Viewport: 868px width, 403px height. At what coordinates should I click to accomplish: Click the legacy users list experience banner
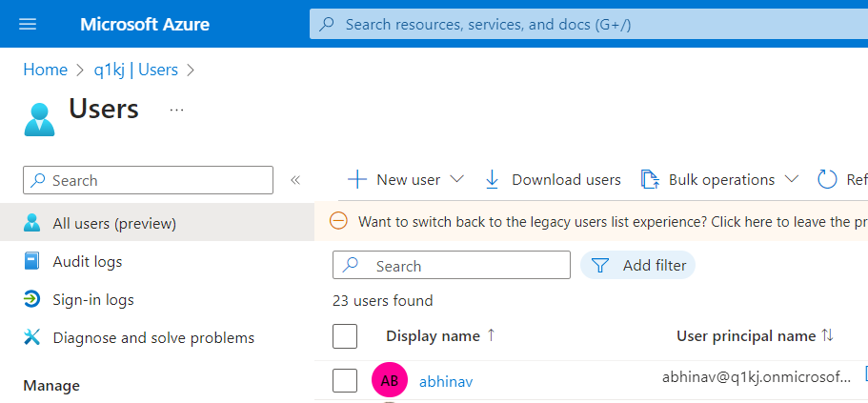coord(592,221)
